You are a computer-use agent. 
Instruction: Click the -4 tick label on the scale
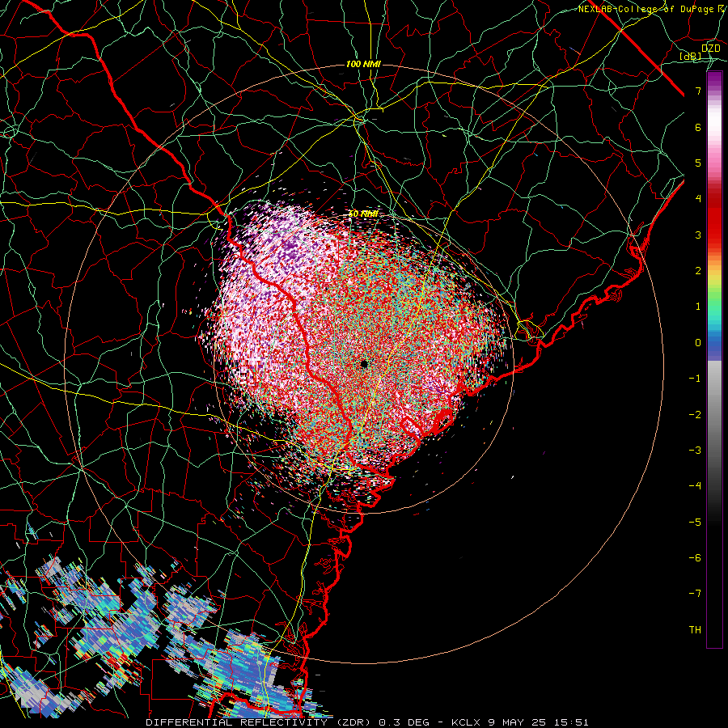tap(695, 486)
